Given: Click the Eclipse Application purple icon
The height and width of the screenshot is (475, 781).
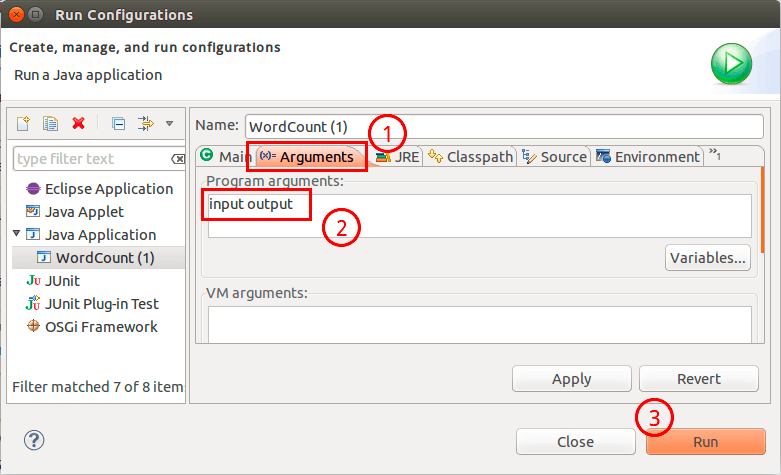Looking at the screenshot, I should [33, 189].
